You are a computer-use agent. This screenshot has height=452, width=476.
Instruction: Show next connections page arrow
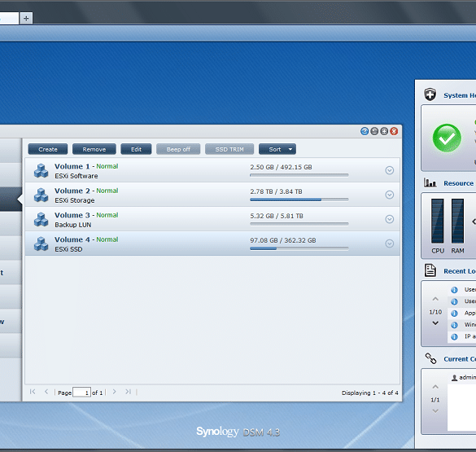pyautogui.click(x=435, y=411)
